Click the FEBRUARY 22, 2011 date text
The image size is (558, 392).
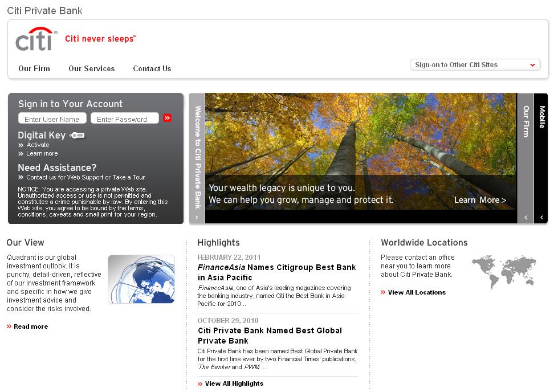coord(229,257)
